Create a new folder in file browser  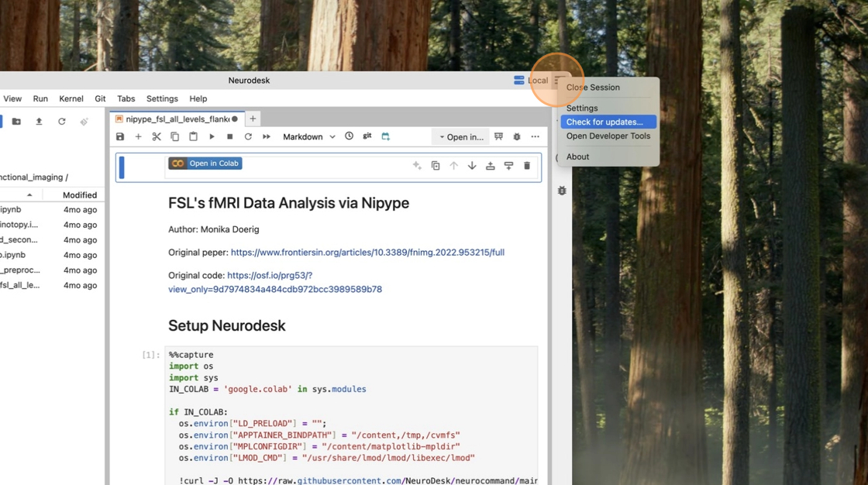coord(16,121)
